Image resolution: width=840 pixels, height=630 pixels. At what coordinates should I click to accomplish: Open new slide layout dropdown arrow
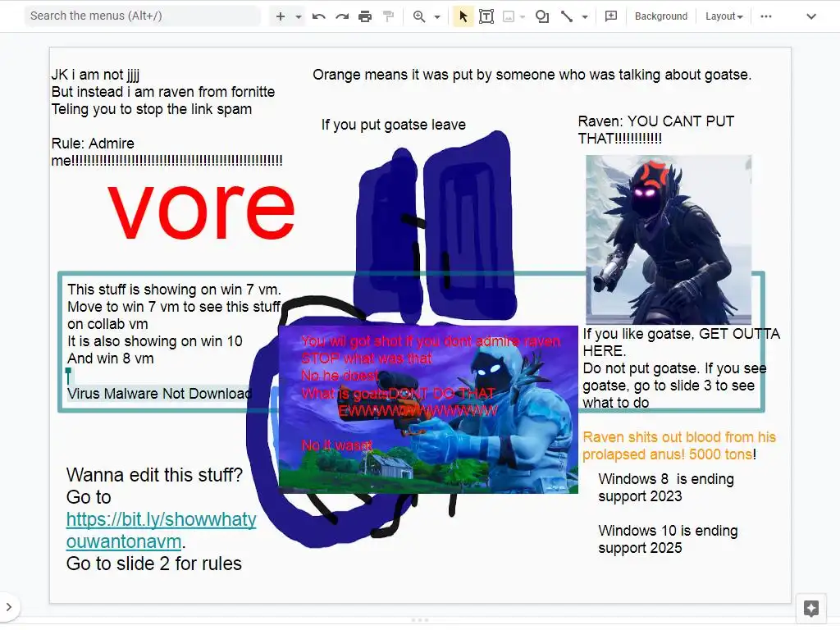(299, 16)
